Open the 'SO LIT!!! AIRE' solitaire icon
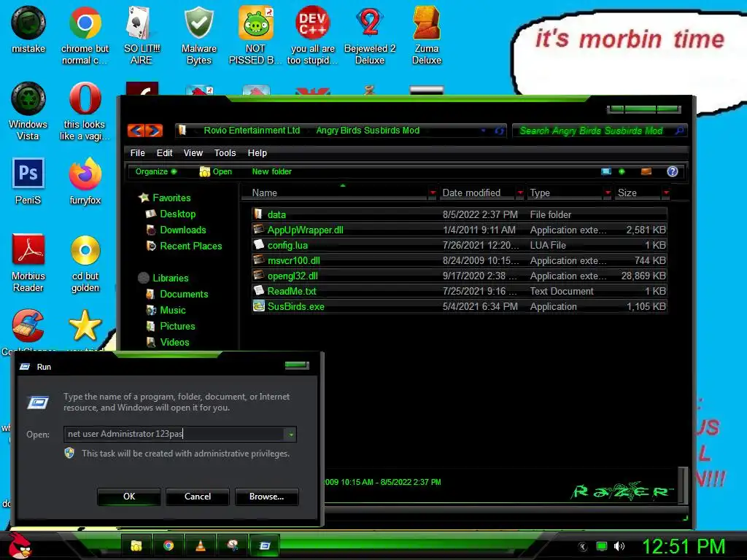Image resolution: width=747 pixels, height=560 pixels. 142,35
